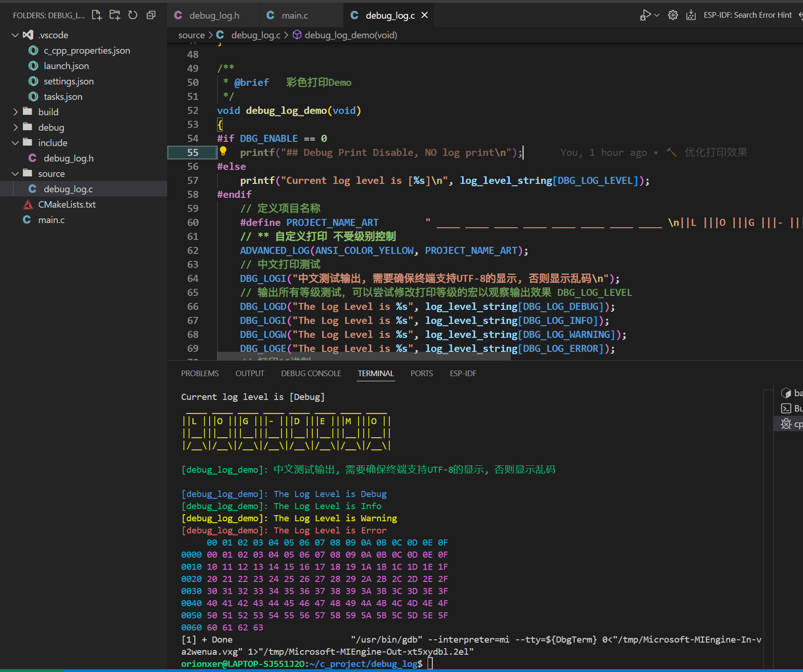Select debug_log.c in the file tree

click(x=84, y=189)
